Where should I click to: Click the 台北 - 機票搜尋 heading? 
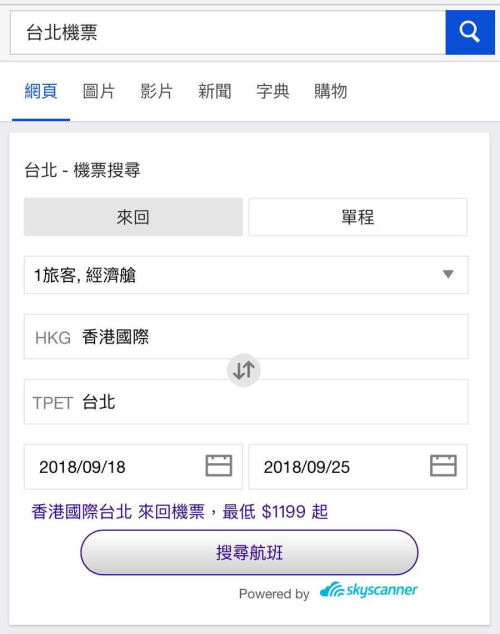82,170
